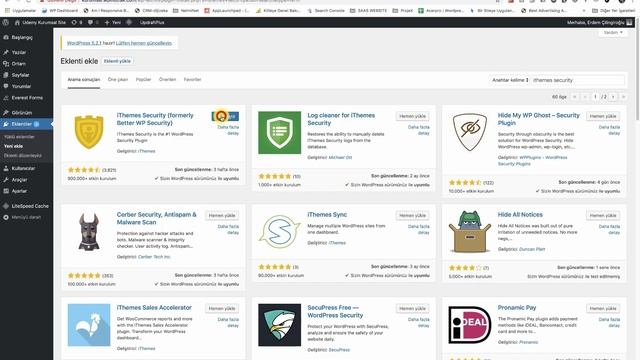This screenshot has height=360, width=640.
Task: Install Hide My WP Ghost plugin
Action: [x=603, y=116]
